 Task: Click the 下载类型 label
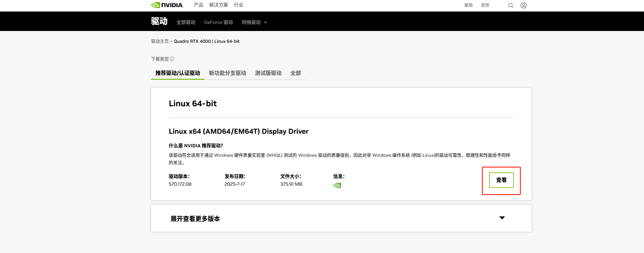(160, 59)
